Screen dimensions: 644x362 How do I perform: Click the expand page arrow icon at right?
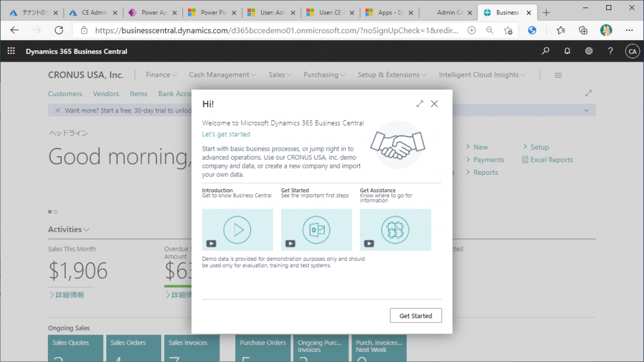pyautogui.click(x=589, y=93)
